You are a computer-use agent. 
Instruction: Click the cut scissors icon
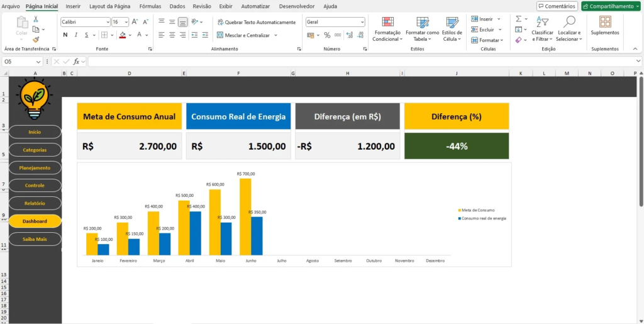pos(36,20)
